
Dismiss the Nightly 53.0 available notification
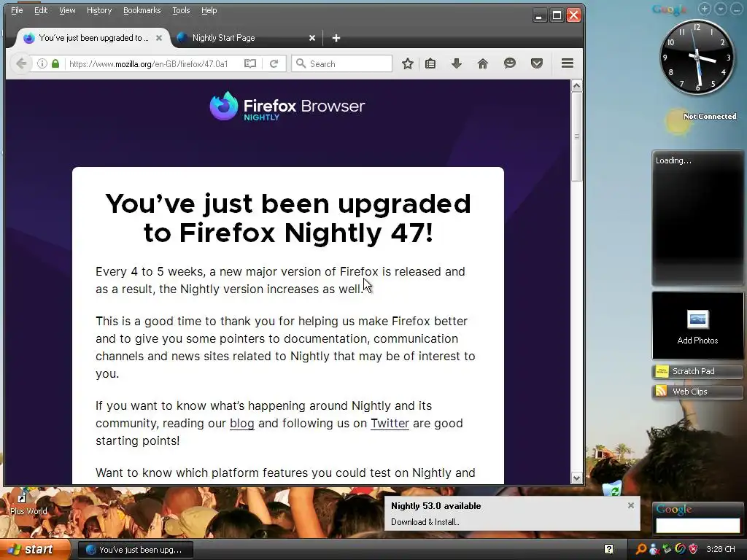631,505
